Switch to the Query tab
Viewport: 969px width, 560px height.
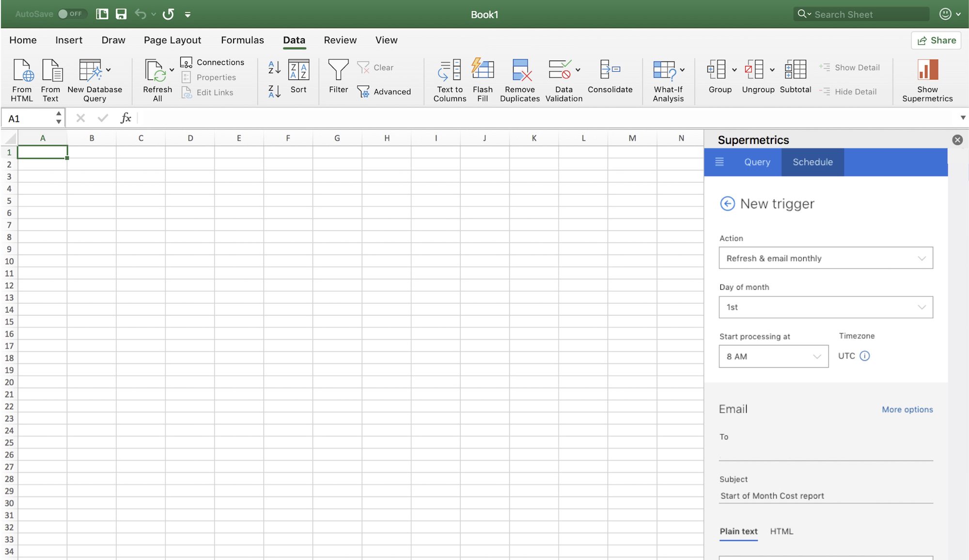(757, 161)
